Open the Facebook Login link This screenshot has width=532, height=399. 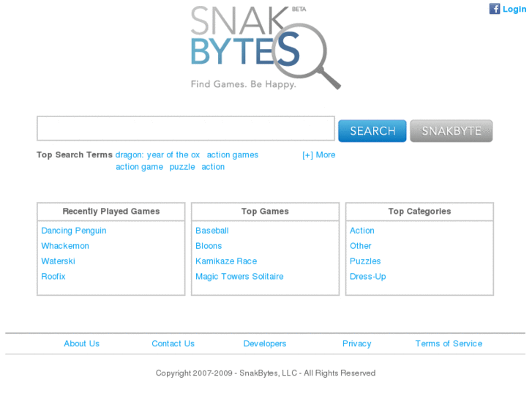click(514, 10)
